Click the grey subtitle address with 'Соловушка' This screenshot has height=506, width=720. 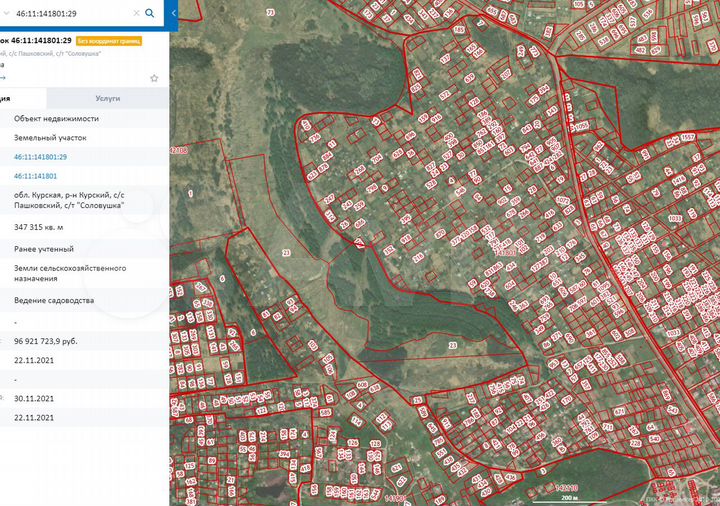[x=51, y=53]
